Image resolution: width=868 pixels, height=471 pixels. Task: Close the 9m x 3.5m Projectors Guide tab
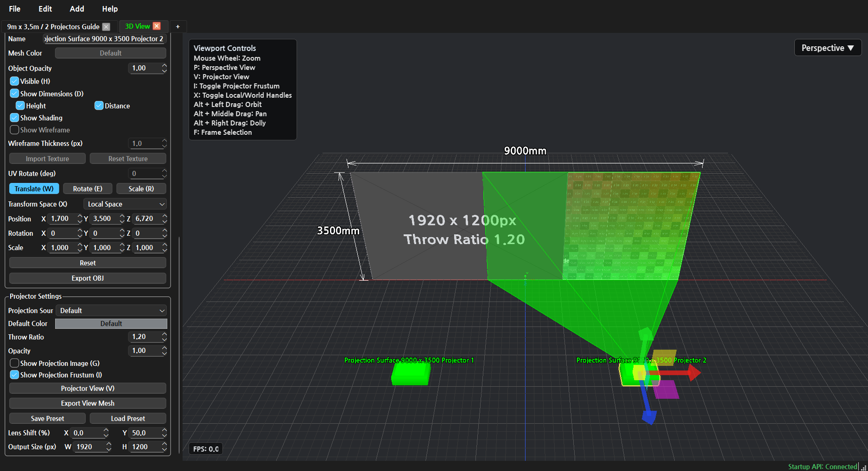(x=106, y=27)
